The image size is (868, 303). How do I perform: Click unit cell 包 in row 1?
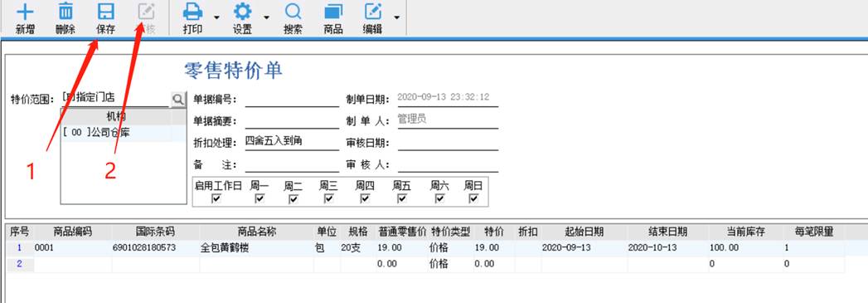click(x=327, y=248)
